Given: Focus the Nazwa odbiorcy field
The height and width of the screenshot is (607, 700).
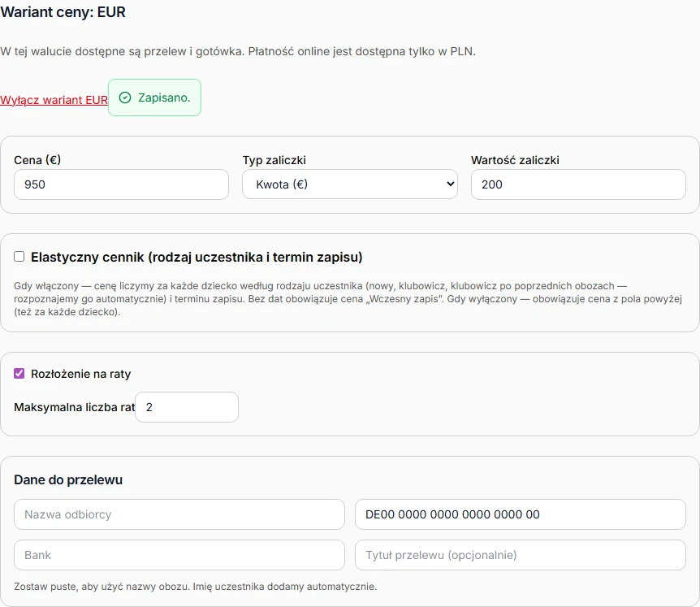Looking at the screenshot, I should coord(179,514).
